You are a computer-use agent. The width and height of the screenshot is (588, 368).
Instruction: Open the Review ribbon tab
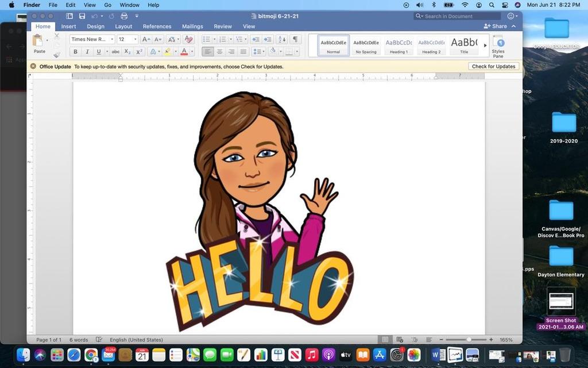click(x=223, y=26)
